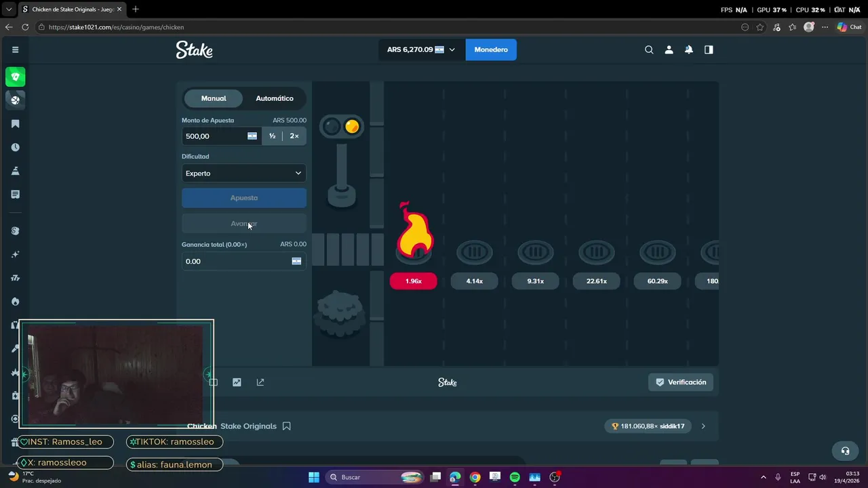Open Spotify from the taskbar
The width and height of the screenshot is (868, 488).
(515, 477)
